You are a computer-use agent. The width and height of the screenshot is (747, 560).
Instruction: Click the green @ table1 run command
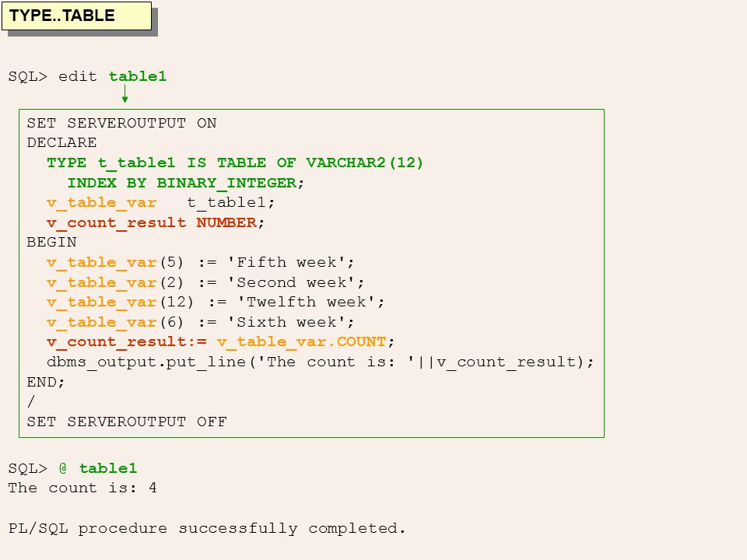point(98,468)
